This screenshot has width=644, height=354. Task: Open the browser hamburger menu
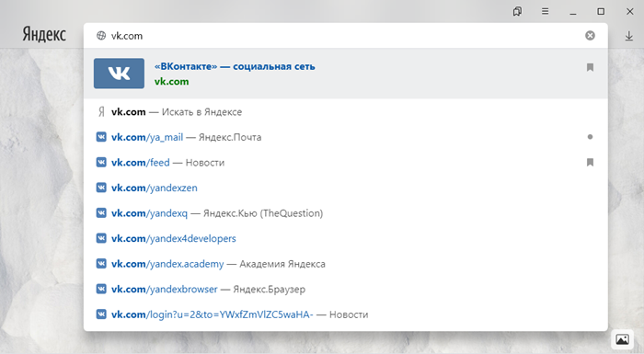coord(545,12)
